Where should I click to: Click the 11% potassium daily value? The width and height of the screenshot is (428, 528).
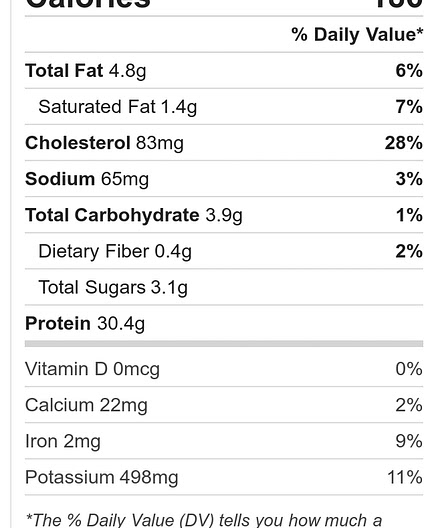pos(405,477)
